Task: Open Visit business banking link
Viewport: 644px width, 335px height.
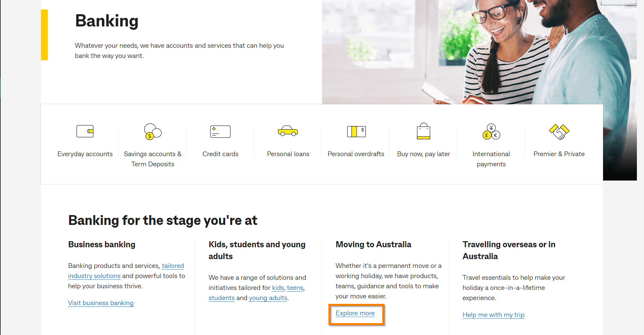Action: [101, 303]
